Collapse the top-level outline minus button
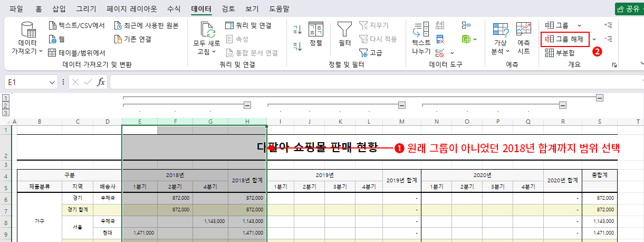The height and width of the screenshot is (242, 644). [x=599, y=98]
